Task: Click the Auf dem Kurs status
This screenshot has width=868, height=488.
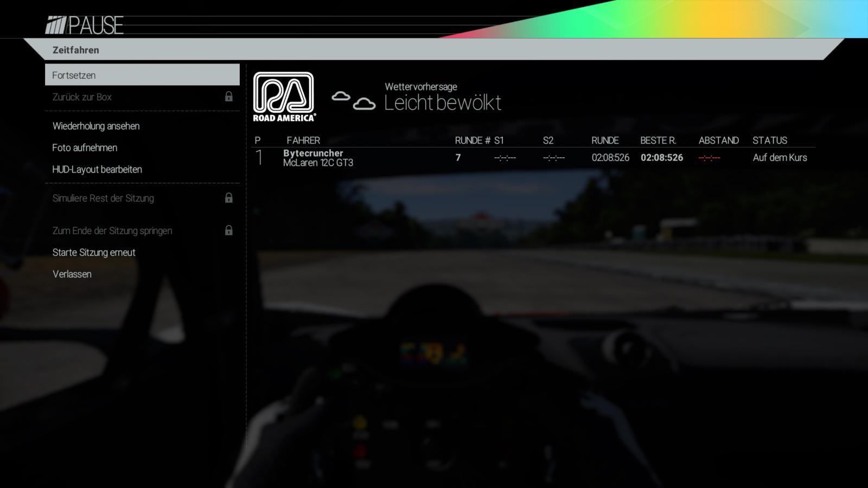Action: 780,158
